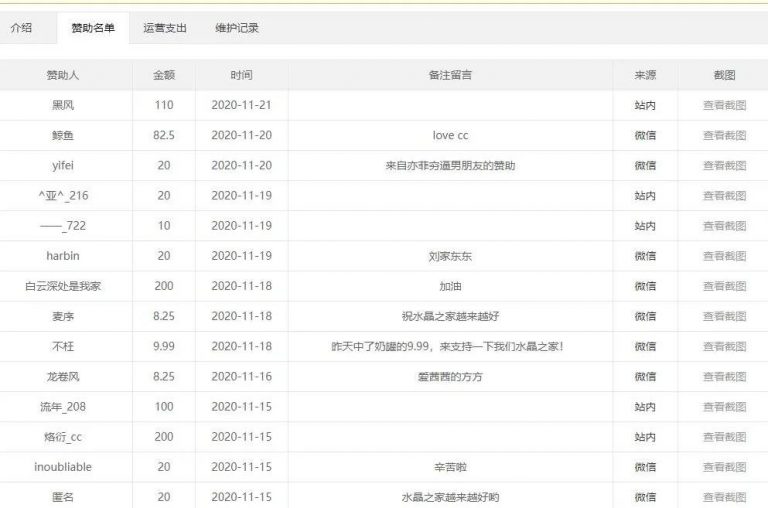Select the 维护记录 tab
This screenshot has width=768, height=508.
[237, 28]
